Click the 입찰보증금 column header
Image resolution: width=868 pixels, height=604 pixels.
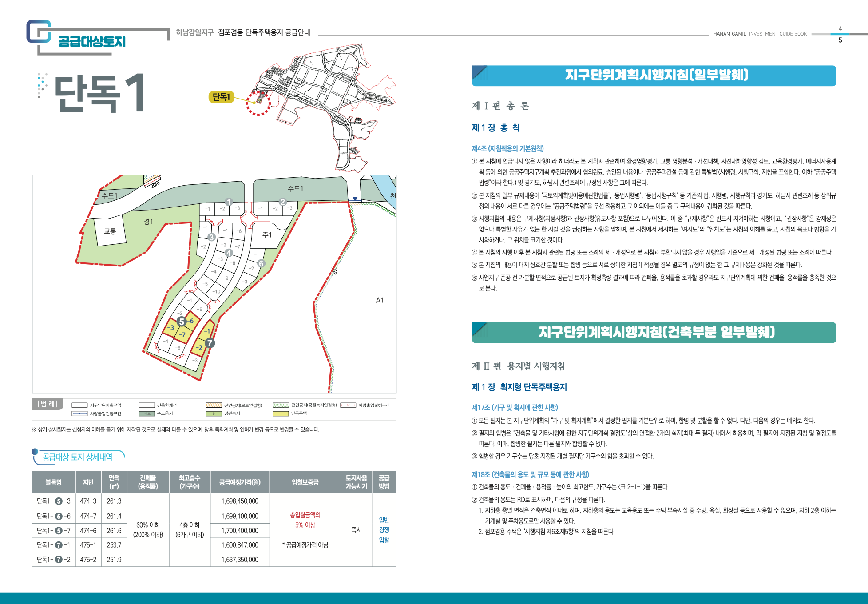click(305, 482)
